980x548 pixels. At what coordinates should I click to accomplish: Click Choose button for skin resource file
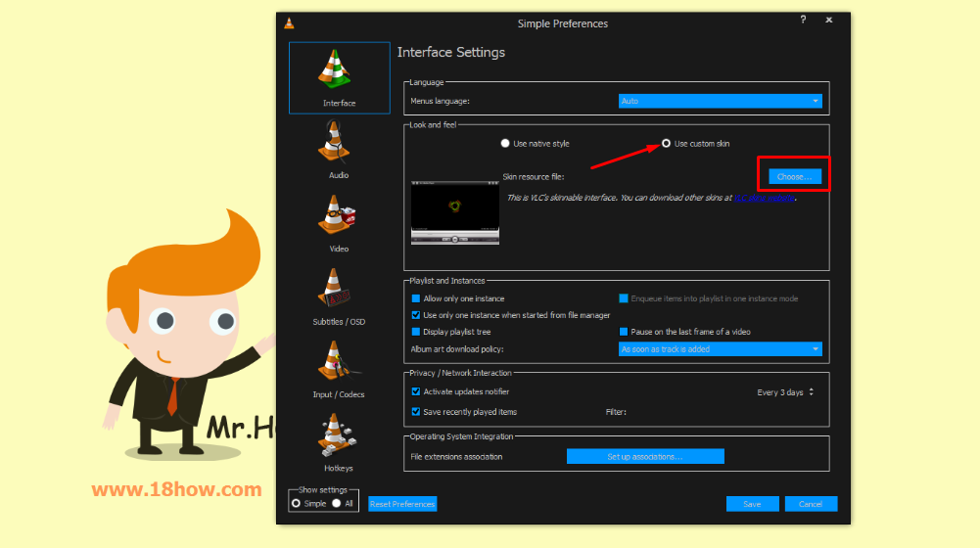[794, 177]
